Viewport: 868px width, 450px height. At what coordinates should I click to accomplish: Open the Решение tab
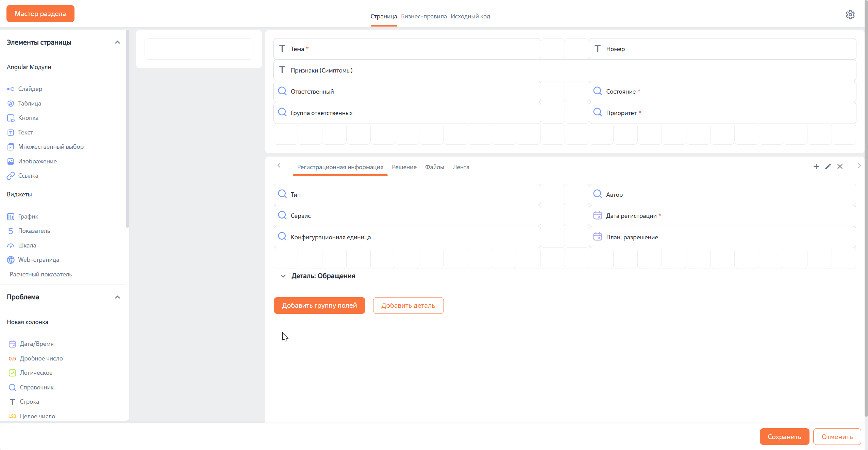pos(404,167)
